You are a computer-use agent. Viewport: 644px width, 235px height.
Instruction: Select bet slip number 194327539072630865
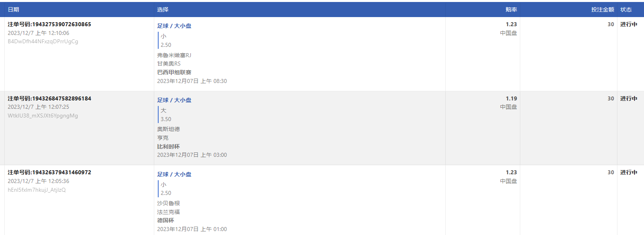coord(50,24)
